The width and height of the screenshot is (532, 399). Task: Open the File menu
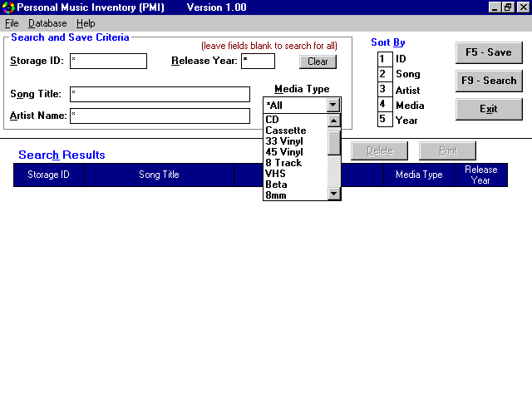coord(12,23)
